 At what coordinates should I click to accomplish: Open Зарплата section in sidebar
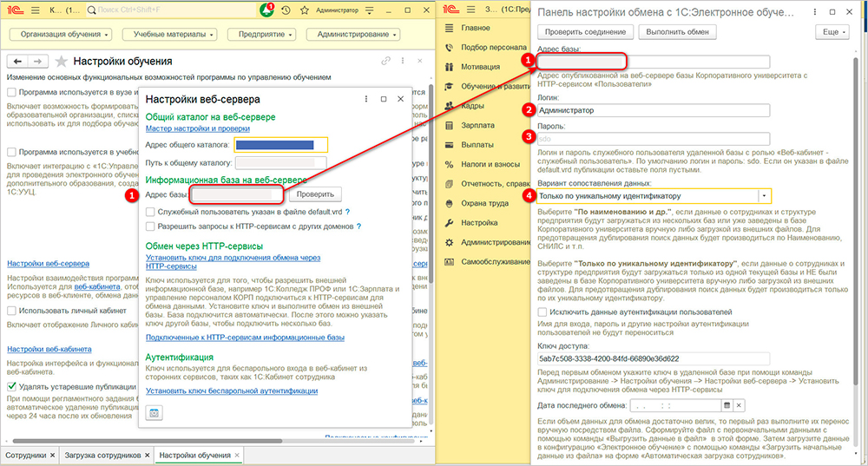477,125
